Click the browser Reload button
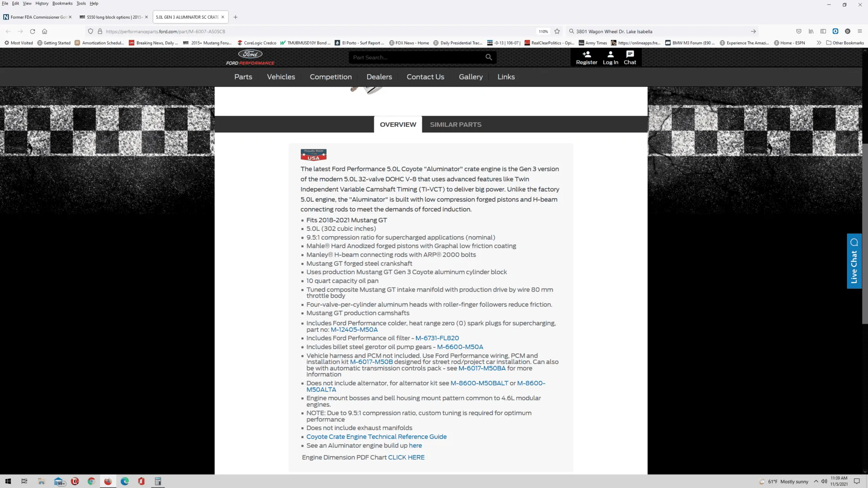The image size is (868, 488). [x=32, y=31]
